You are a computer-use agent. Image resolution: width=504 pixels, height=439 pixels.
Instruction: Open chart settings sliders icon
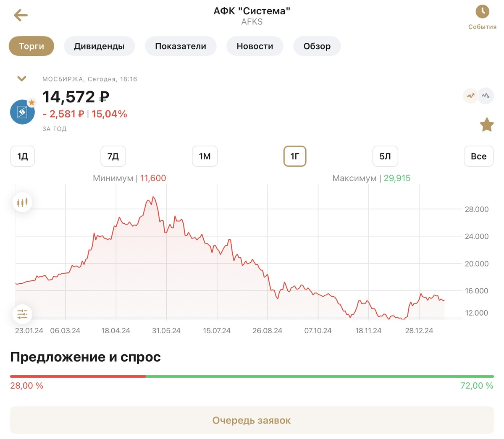[x=22, y=314]
